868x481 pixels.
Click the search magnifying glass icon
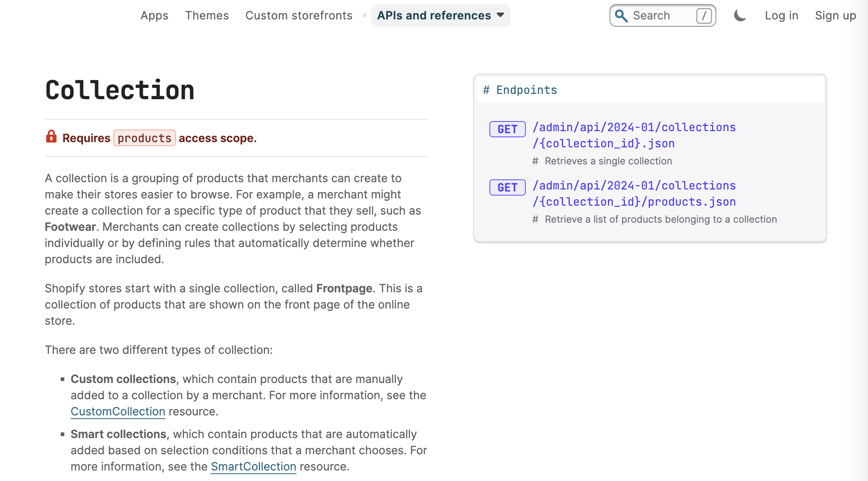click(x=622, y=15)
